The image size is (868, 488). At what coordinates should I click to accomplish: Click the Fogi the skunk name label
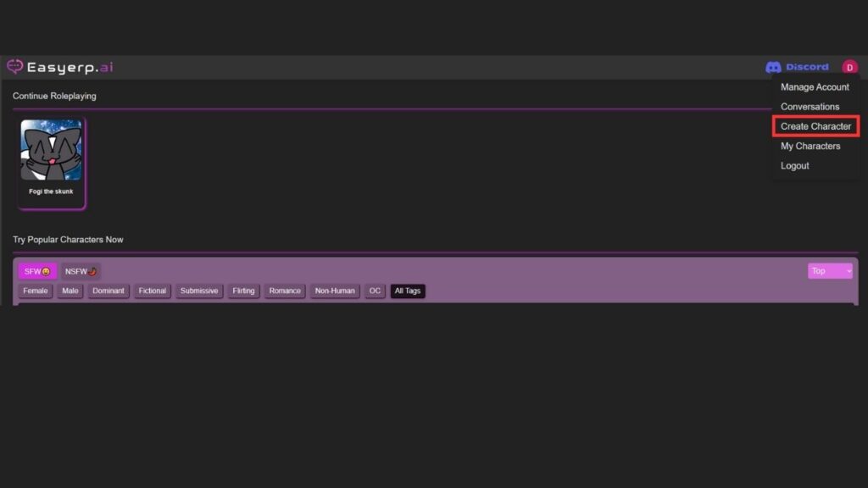point(51,191)
